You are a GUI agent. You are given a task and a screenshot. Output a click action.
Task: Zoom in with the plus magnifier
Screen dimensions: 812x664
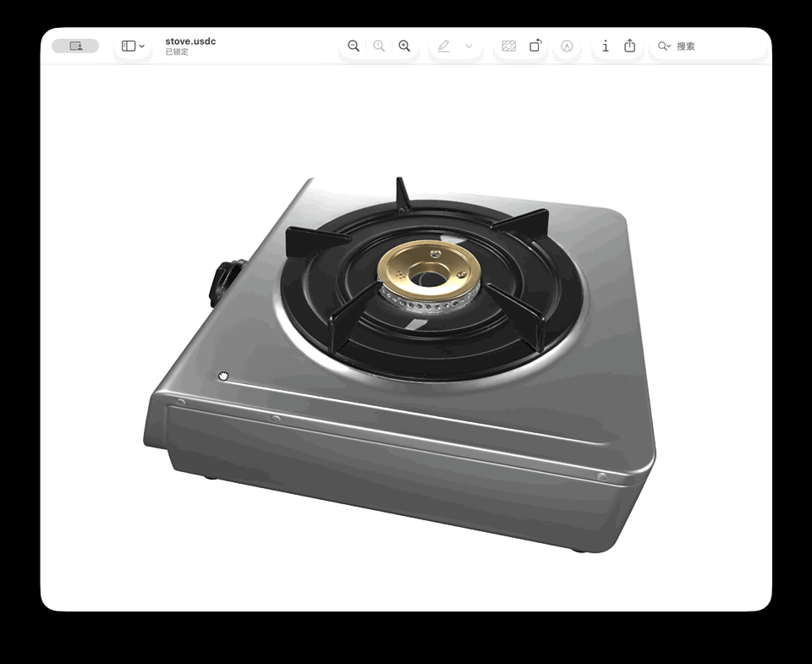coord(404,46)
